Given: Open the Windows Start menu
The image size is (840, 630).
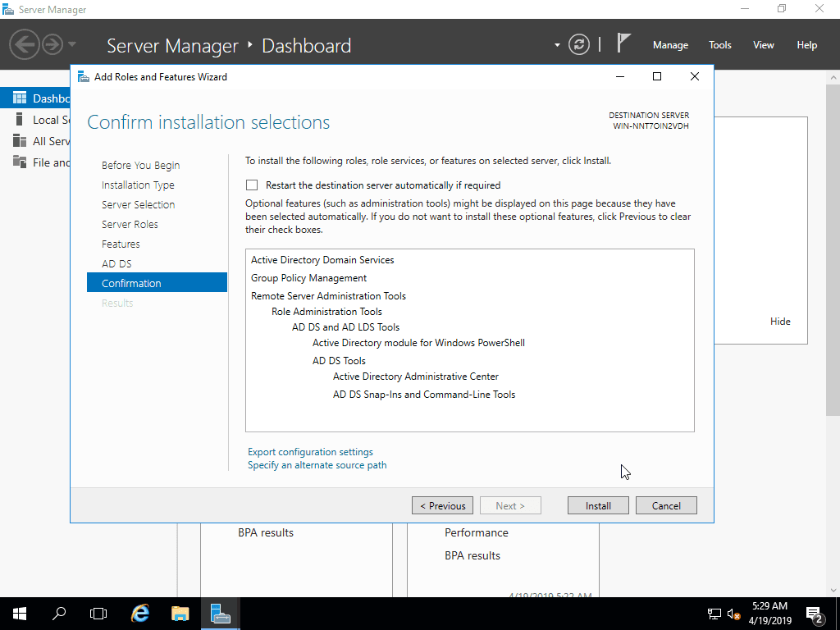Looking at the screenshot, I should tap(20, 614).
